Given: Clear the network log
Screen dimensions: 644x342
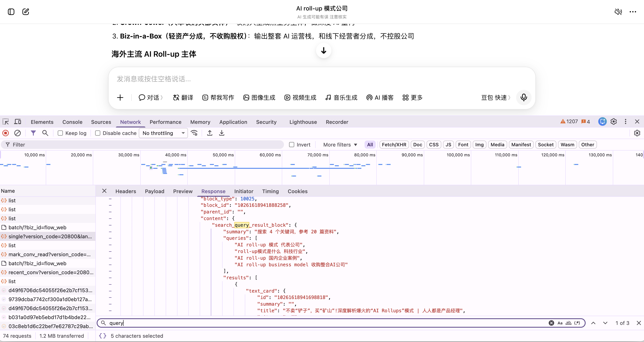Looking at the screenshot, I should click(x=18, y=133).
